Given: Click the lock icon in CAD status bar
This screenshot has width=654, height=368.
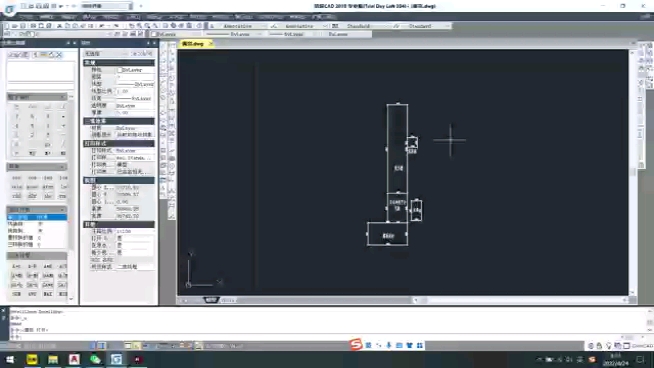Looking at the screenshot, I should tap(599, 345).
